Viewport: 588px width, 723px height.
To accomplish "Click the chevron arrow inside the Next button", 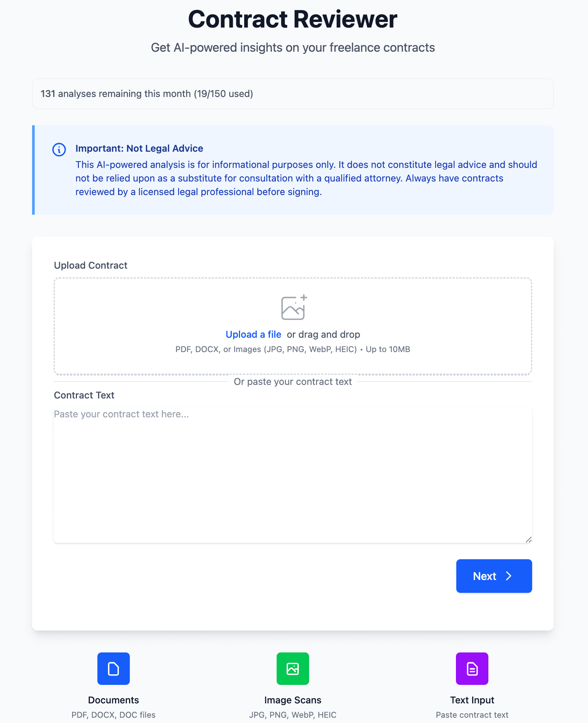I will click(x=509, y=576).
